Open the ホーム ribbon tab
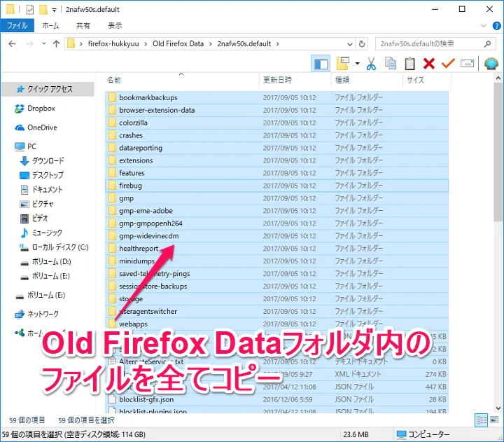Screen dimensions: 504x442 pos(50,25)
